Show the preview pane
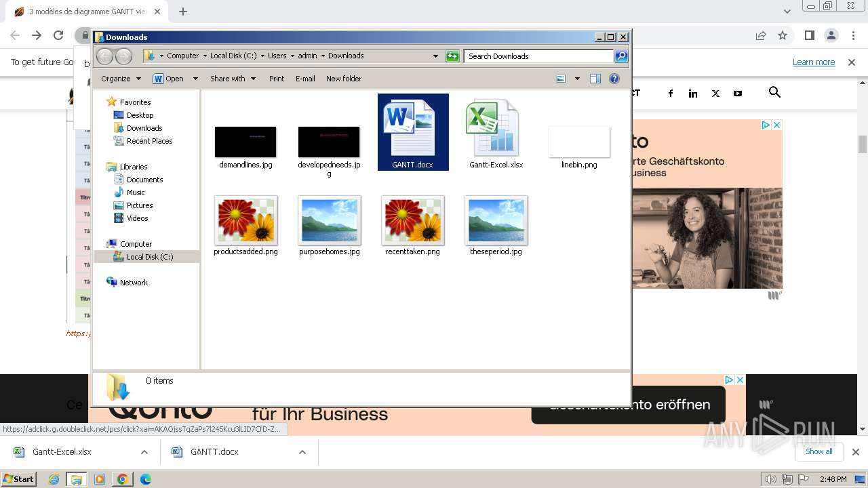This screenshot has height=488, width=868. (x=595, y=79)
